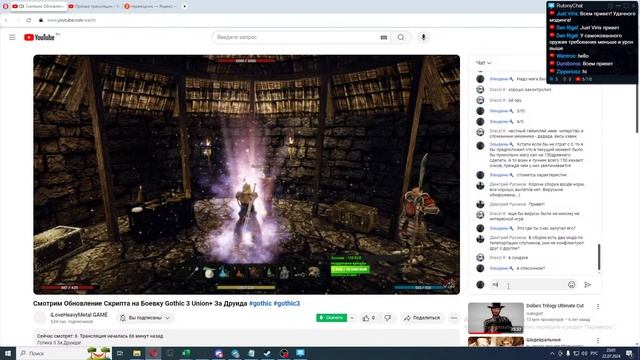The height and width of the screenshot is (360, 640).
Task: Select the first YouTube stream tab
Action: coord(38,6)
